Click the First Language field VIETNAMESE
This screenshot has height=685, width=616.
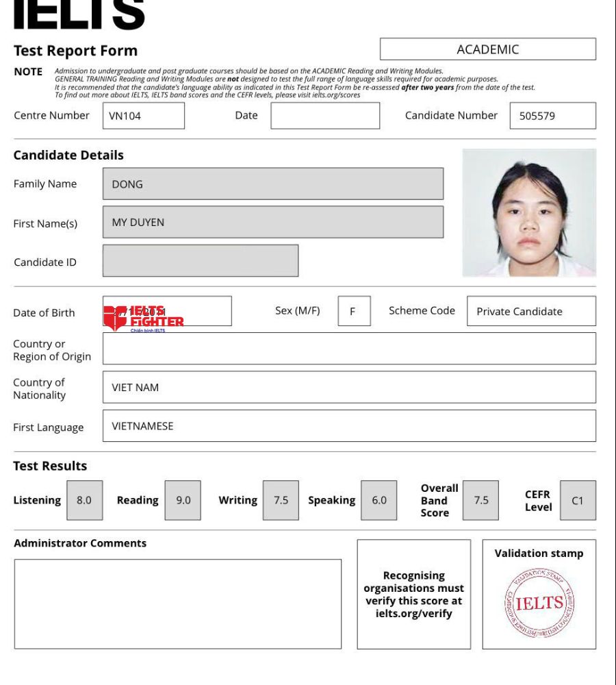349,426
